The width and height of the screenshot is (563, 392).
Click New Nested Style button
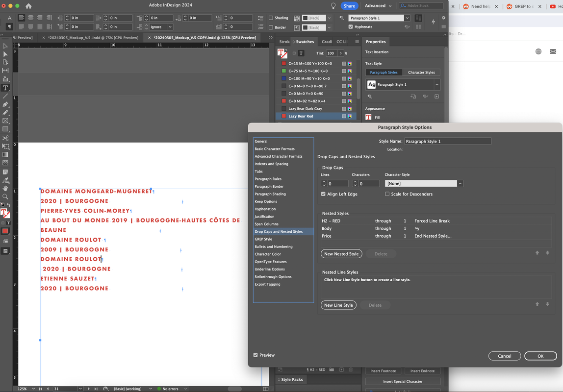(341, 254)
